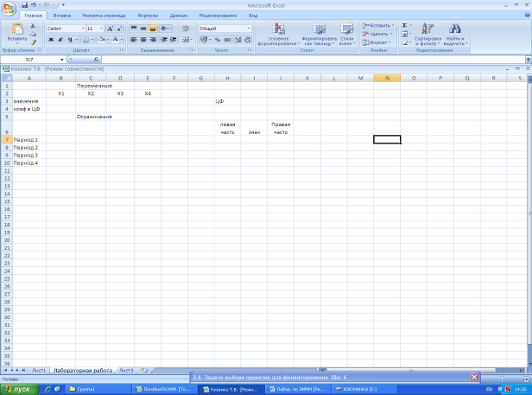532x395 pixels.
Task: Increase the cell indent
Action: coord(174,40)
